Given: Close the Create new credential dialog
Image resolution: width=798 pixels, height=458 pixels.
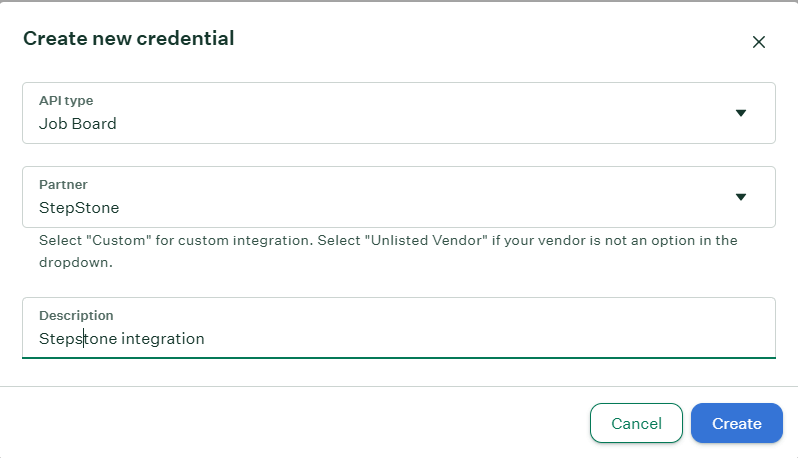Looking at the screenshot, I should [758, 42].
